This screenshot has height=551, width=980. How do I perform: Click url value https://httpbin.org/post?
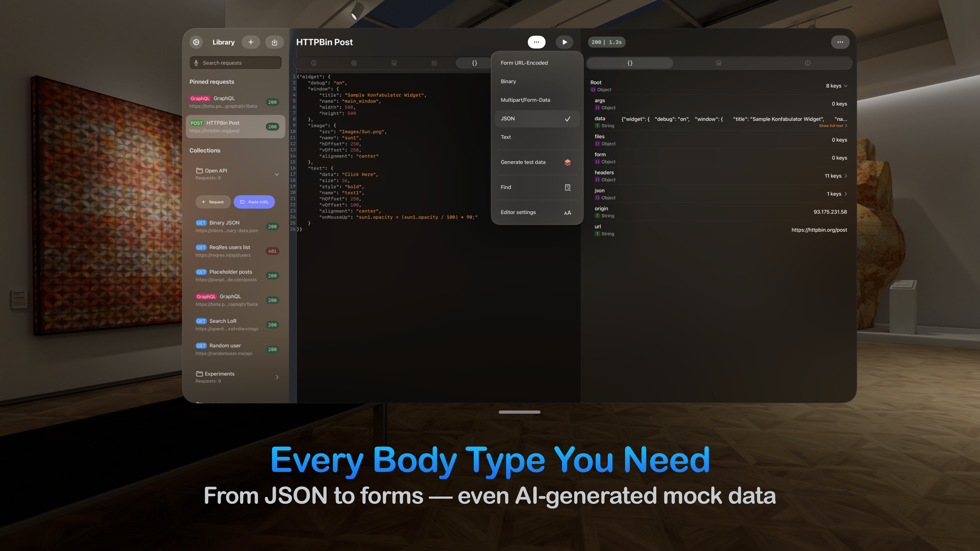[x=819, y=230]
